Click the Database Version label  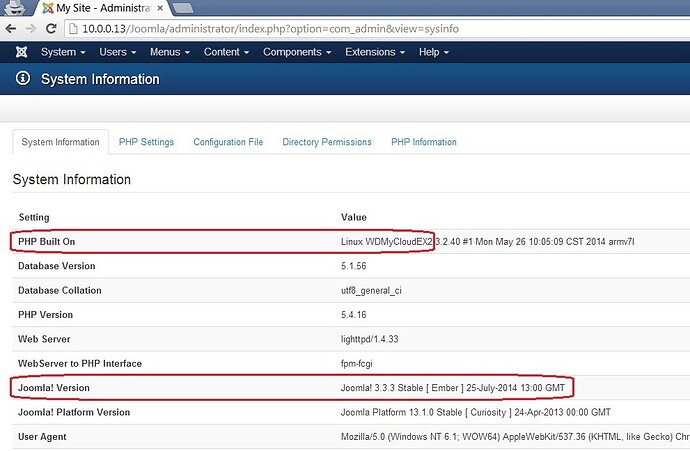tap(56, 266)
